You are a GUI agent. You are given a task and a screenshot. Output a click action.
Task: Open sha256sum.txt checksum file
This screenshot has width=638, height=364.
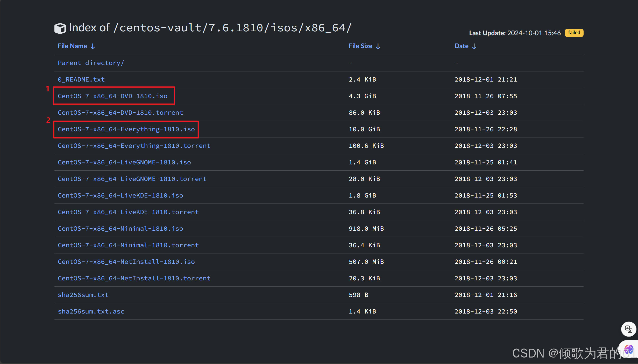[x=83, y=295]
